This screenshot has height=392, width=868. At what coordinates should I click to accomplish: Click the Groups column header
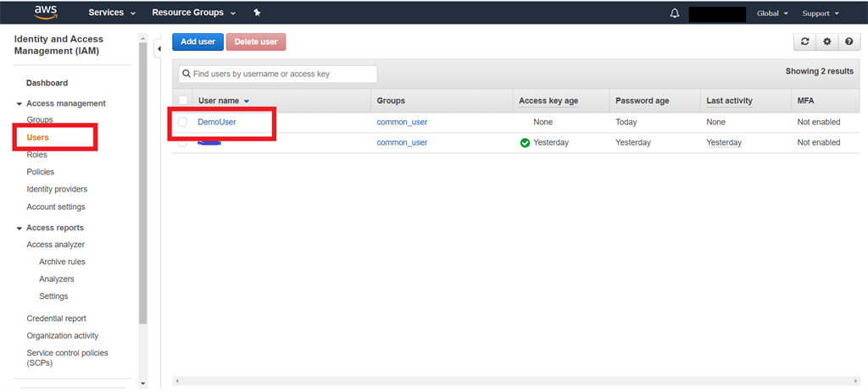391,101
